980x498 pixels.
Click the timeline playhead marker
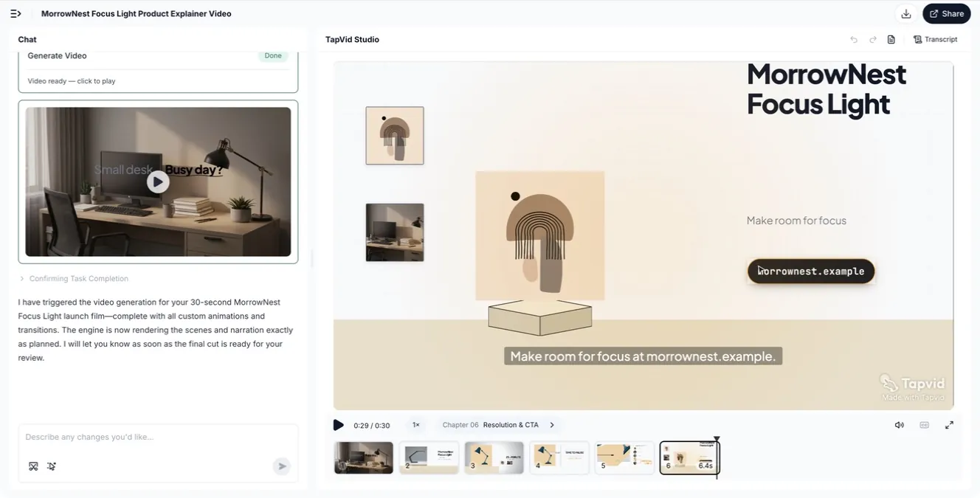717,440
